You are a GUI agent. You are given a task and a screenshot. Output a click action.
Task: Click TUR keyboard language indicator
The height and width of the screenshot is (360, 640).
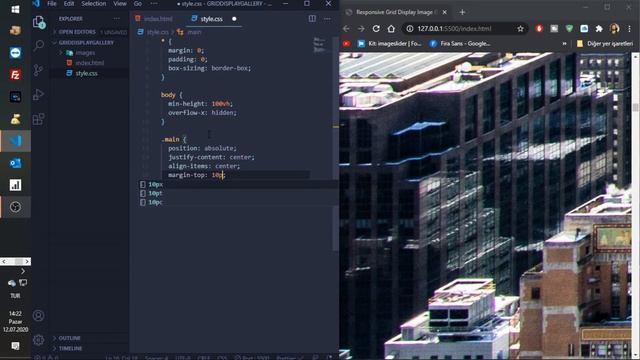tap(15, 296)
